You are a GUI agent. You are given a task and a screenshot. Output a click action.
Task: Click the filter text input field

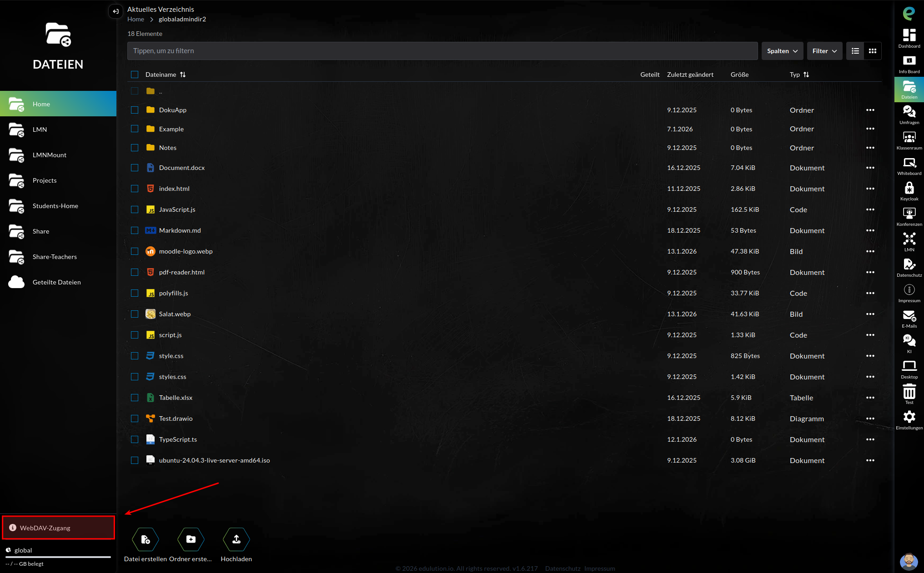point(442,51)
